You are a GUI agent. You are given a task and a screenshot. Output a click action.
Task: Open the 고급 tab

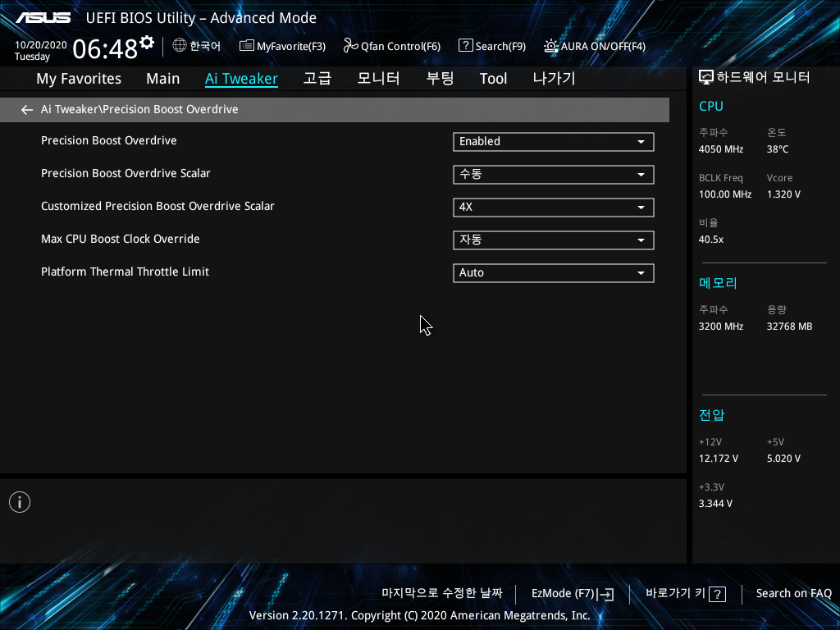[x=317, y=78]
